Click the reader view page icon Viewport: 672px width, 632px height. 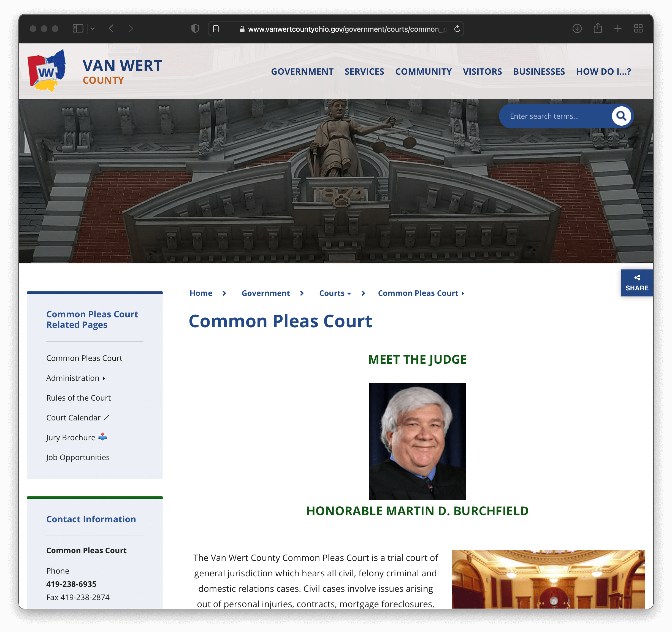click(216, 29)
